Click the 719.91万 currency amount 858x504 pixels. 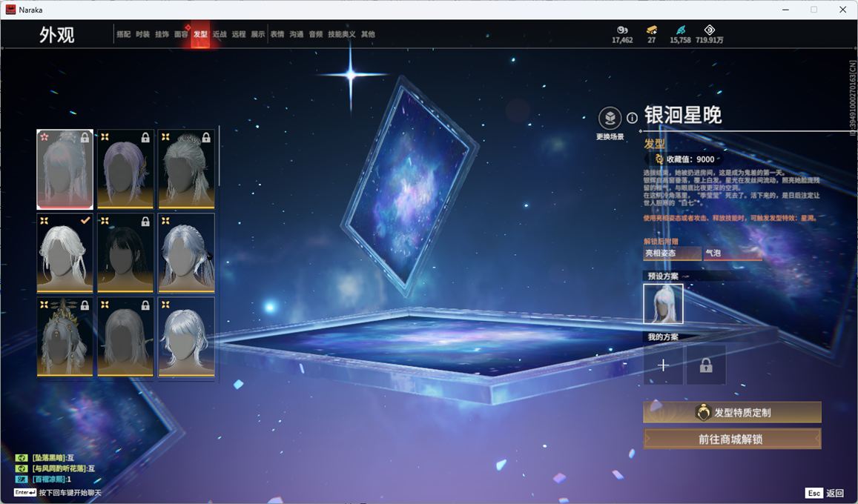pyautogui.click(x=709, y=40)
